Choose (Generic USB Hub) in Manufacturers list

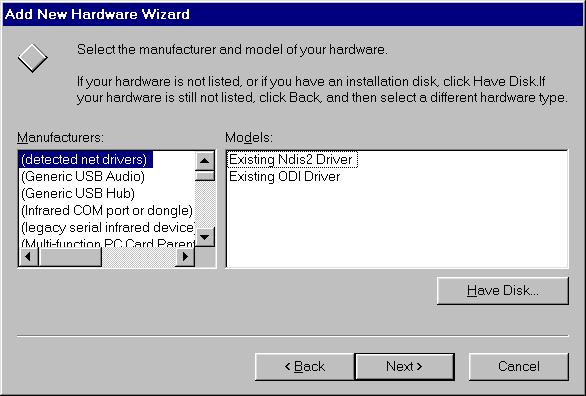click(78, 193)
